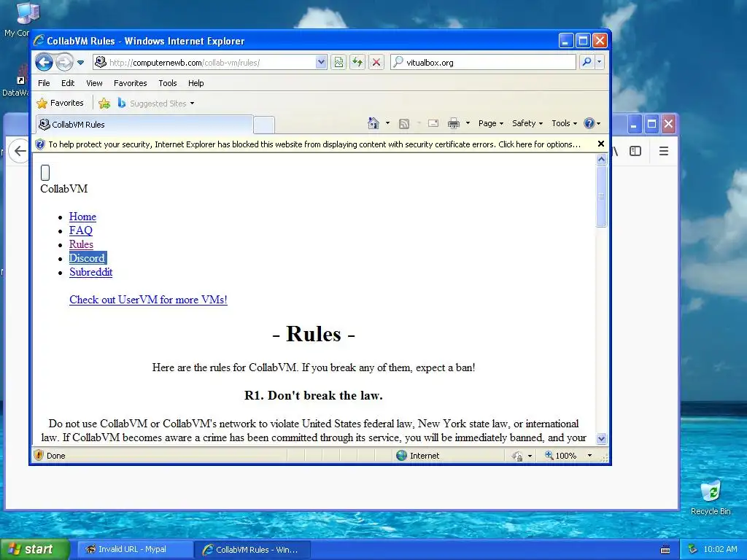Expand Home button dropdown arrow
Screen dimensions: 747x560
pos(387,123)
